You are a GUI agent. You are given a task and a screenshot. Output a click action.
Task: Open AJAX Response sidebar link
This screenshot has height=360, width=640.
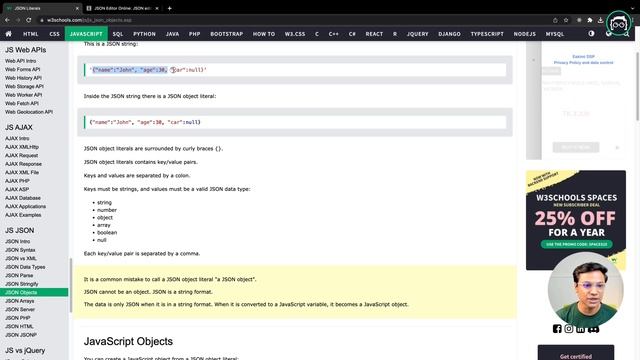tap(23, 164)
